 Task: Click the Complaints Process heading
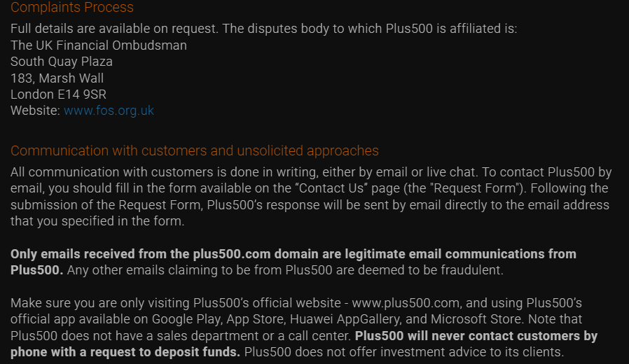72,7
